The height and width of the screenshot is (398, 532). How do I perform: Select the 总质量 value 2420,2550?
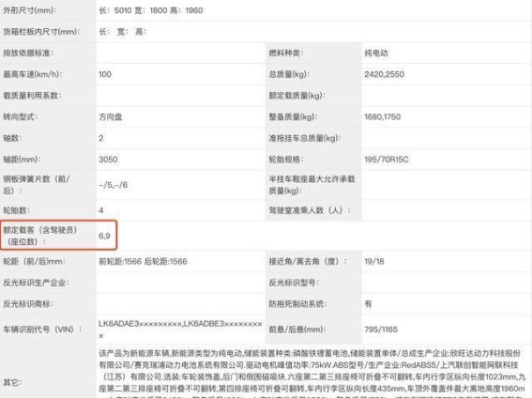384,74
